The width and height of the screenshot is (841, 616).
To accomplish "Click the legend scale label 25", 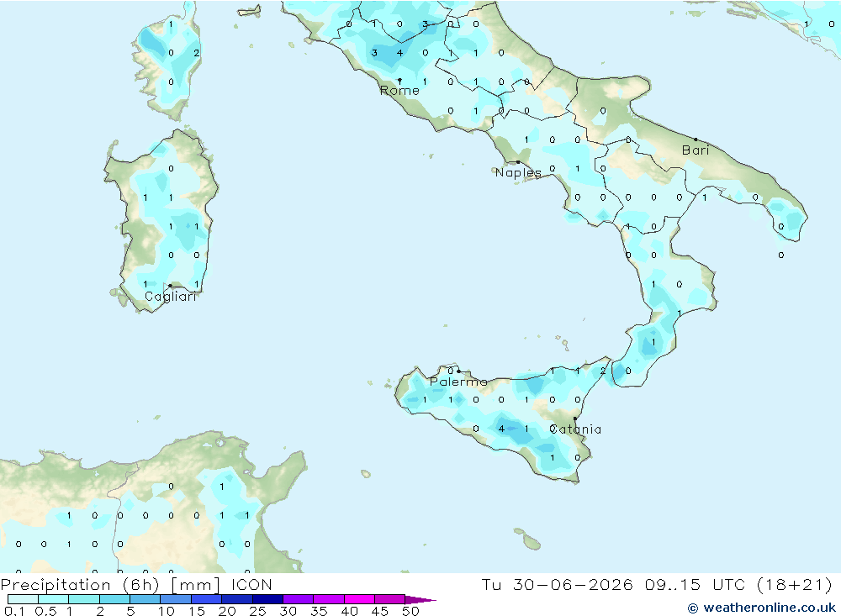I will coord(258,611).
